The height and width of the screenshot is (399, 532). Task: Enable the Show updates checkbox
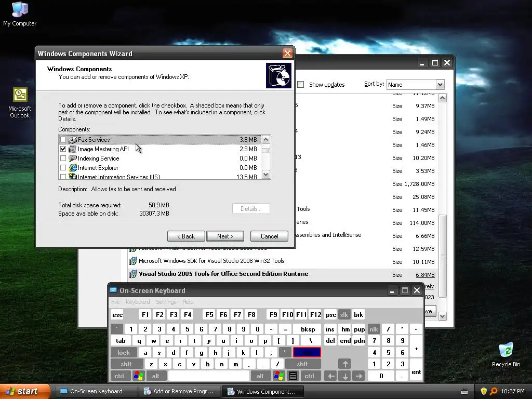(x=301, y=85)
